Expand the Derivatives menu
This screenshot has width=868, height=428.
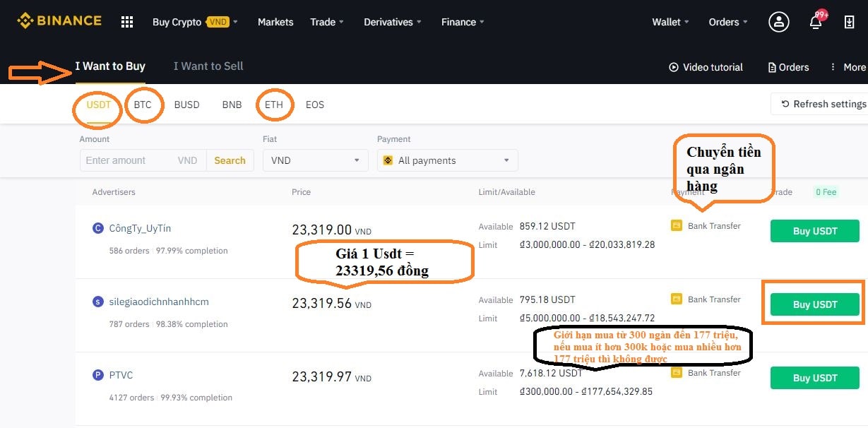[x=393, y=22]
